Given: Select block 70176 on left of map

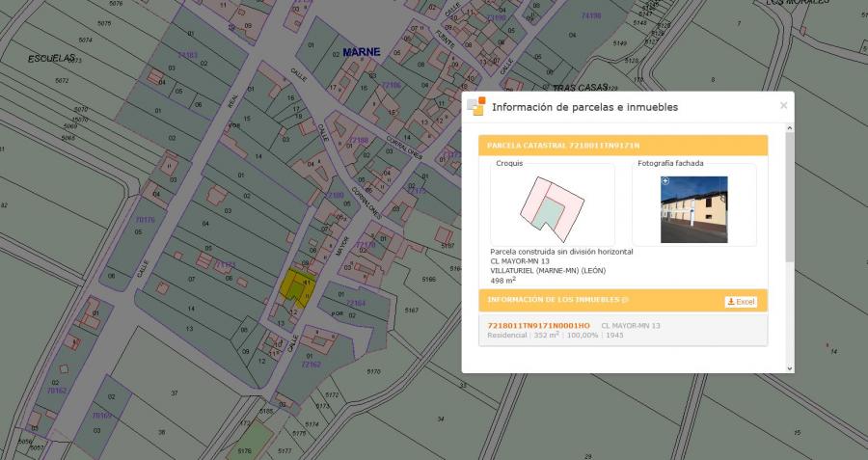Looking at the screenshot, I should (x=145, y=220).
